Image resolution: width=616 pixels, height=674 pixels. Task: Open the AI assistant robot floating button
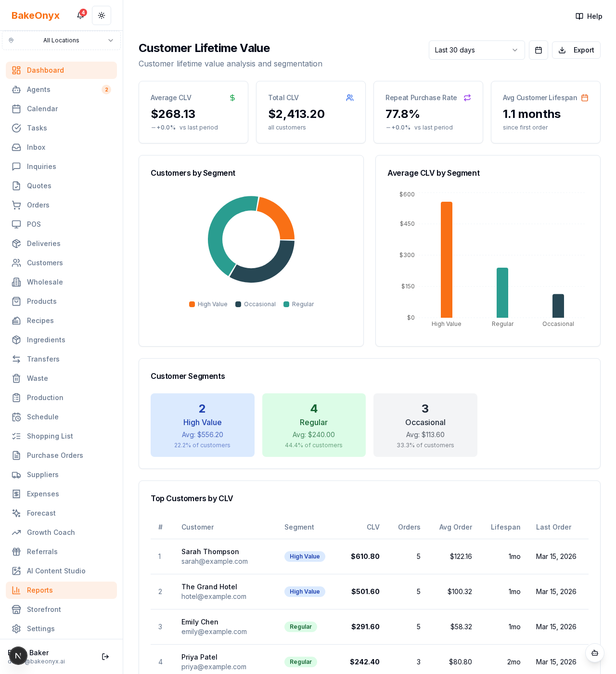tap(595, 653)
